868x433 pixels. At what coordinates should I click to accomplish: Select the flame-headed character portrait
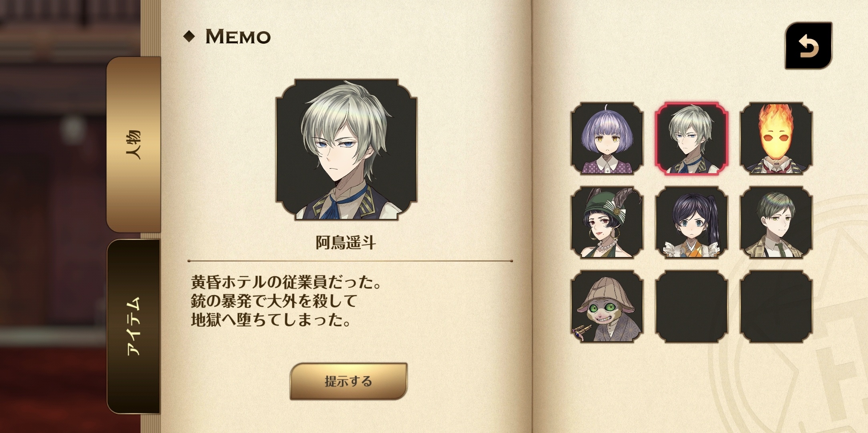[776, 138]
